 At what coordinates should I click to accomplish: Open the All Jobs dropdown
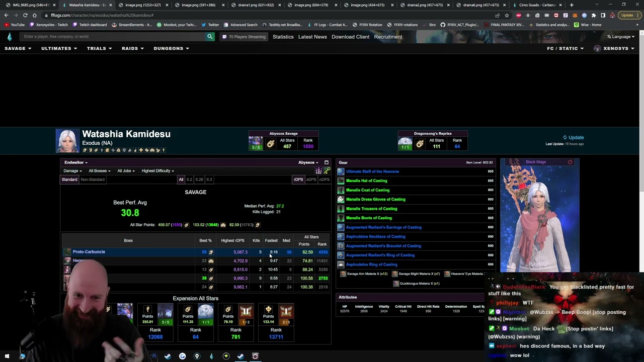126,171
